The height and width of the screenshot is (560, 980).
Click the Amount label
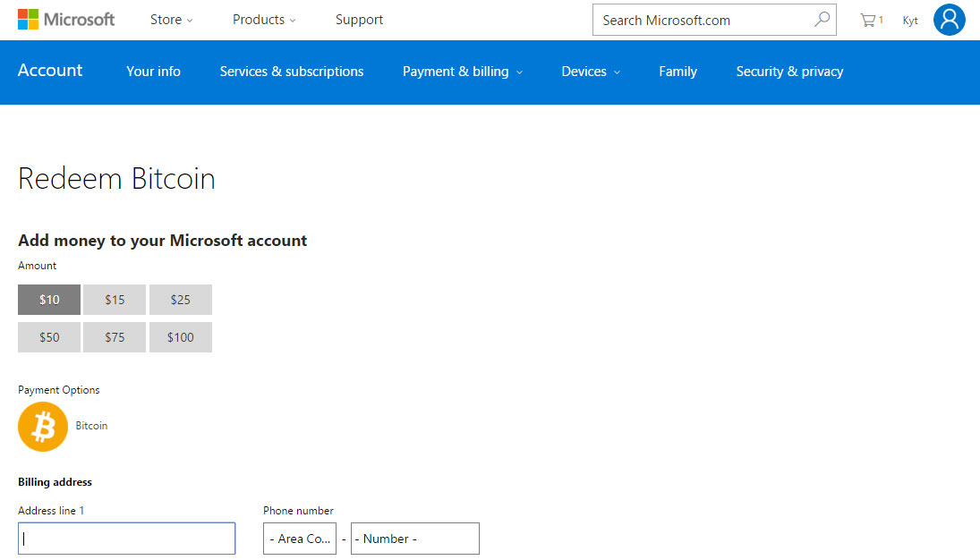click(x=37, y=266)
